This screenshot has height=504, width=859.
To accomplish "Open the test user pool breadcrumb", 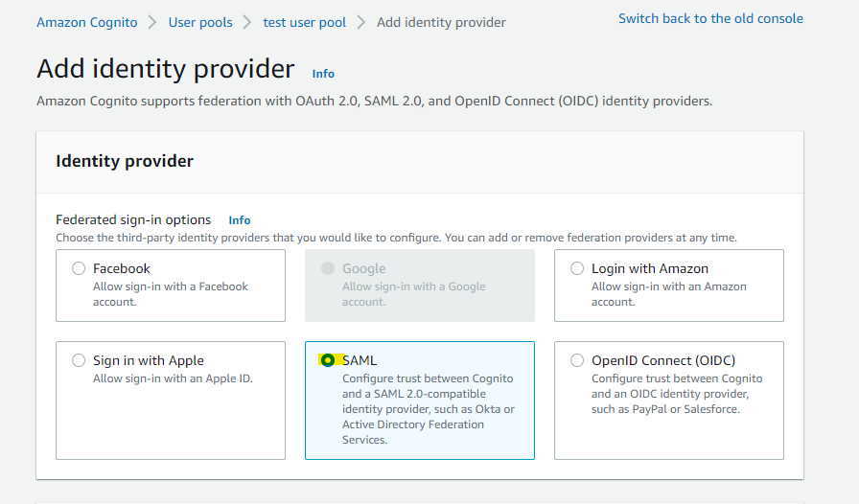I will [x=305, y=22].
